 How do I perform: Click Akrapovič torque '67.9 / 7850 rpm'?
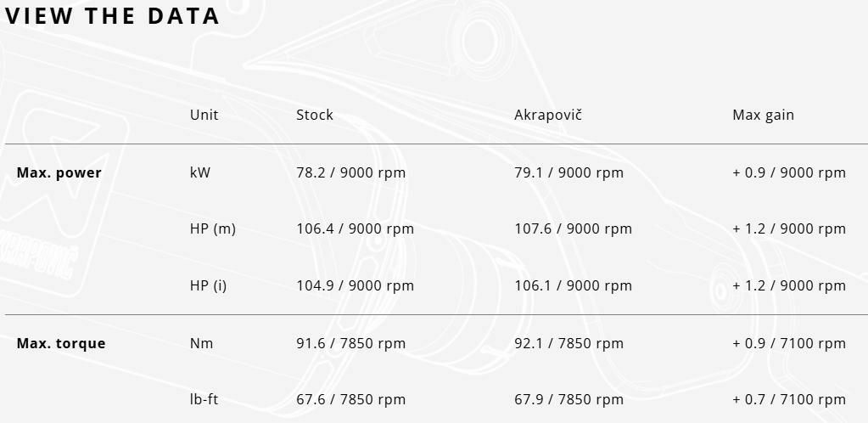[568, 399]
